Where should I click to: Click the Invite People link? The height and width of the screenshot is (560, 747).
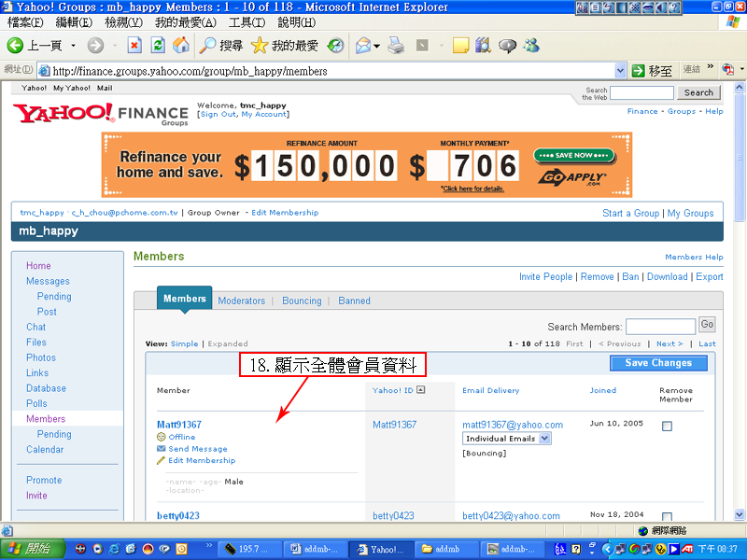tap(545, 276)
